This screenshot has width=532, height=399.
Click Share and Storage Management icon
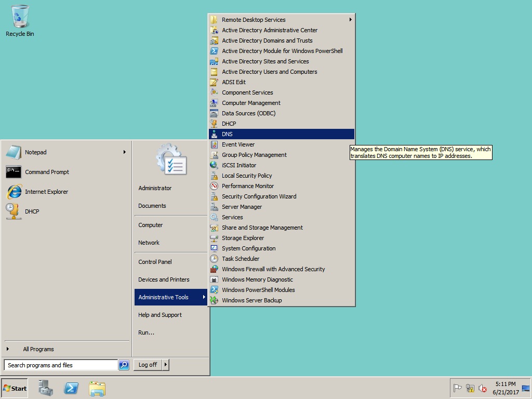pos(214,228)
